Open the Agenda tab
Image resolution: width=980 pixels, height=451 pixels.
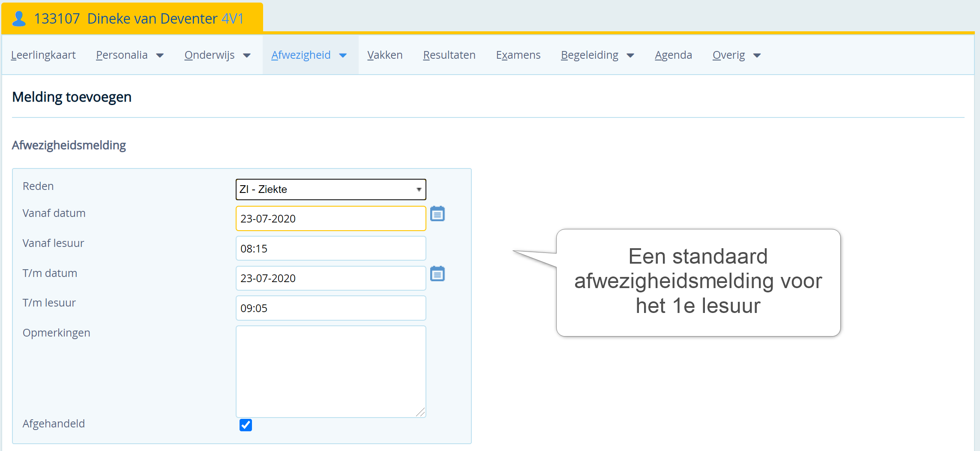coord(673,55)
